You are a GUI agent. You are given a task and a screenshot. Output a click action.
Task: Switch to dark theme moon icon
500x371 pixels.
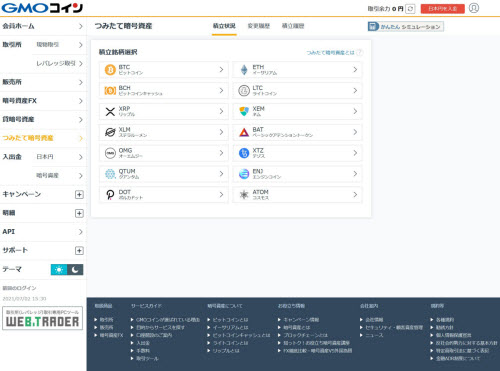coord(75,270)
